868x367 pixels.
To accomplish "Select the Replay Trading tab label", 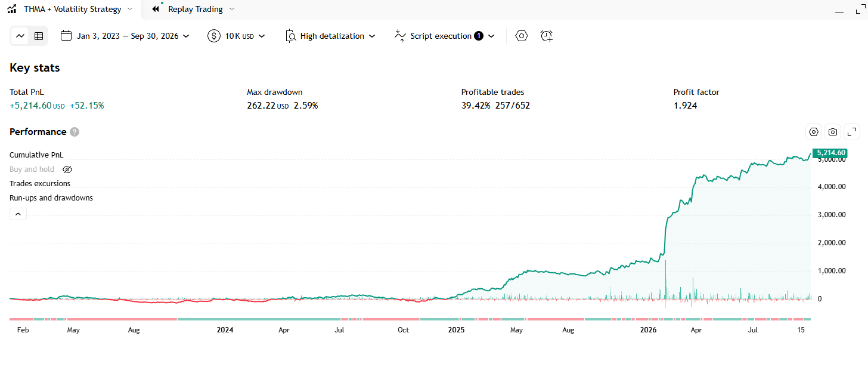I will 196,9.
